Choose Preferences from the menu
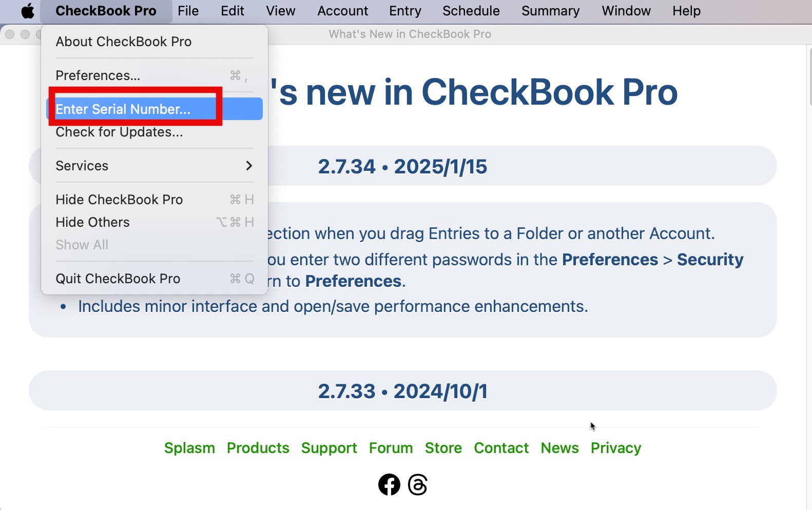The image size is (812, 510). click(98, 75)
